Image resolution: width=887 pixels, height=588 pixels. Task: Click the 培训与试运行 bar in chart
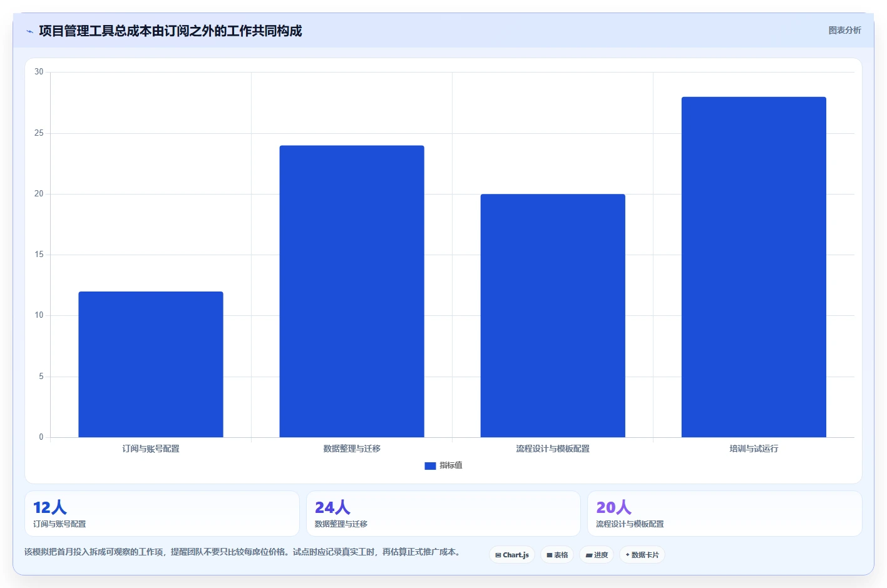[x=754, y=267]
